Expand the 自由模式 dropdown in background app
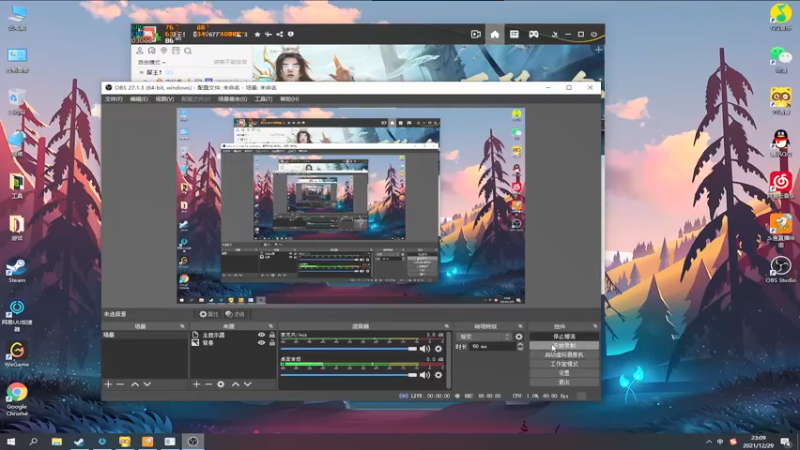Image resolution: width=800 pixels, height=450 pixels. pos(152,62)
